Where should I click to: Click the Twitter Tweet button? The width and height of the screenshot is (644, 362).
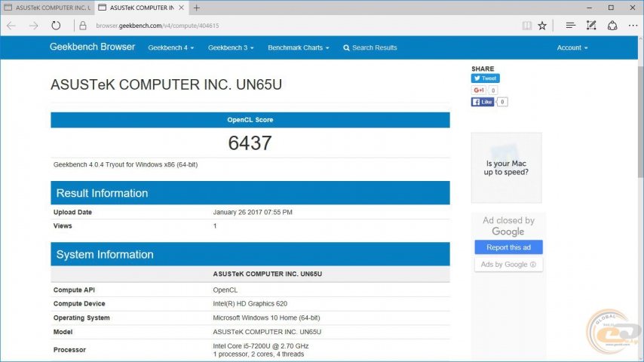tap(485, 78)
